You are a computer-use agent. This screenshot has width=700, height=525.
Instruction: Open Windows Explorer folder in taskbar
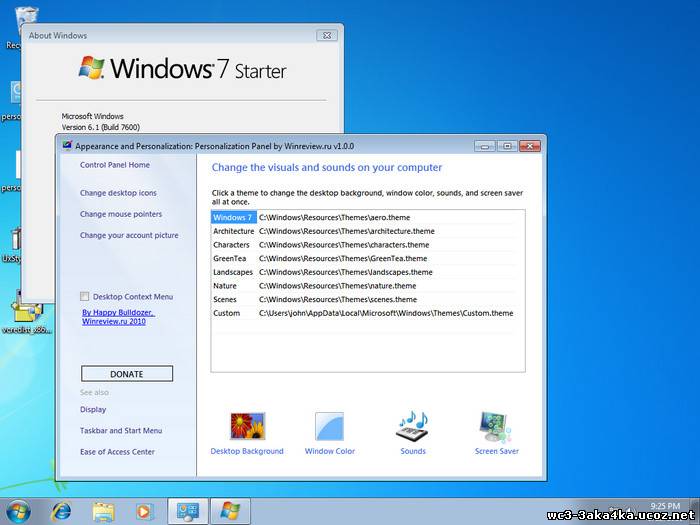(104, 511)
